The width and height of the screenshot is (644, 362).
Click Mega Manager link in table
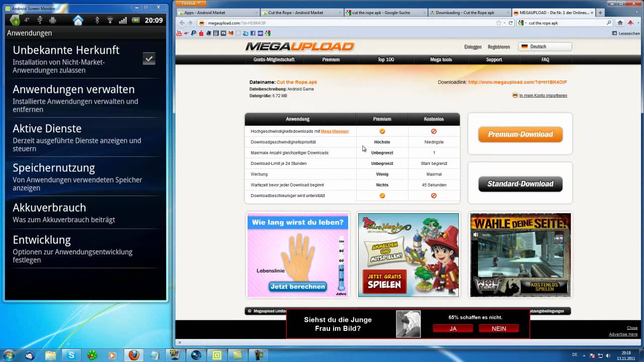[335, 131]
